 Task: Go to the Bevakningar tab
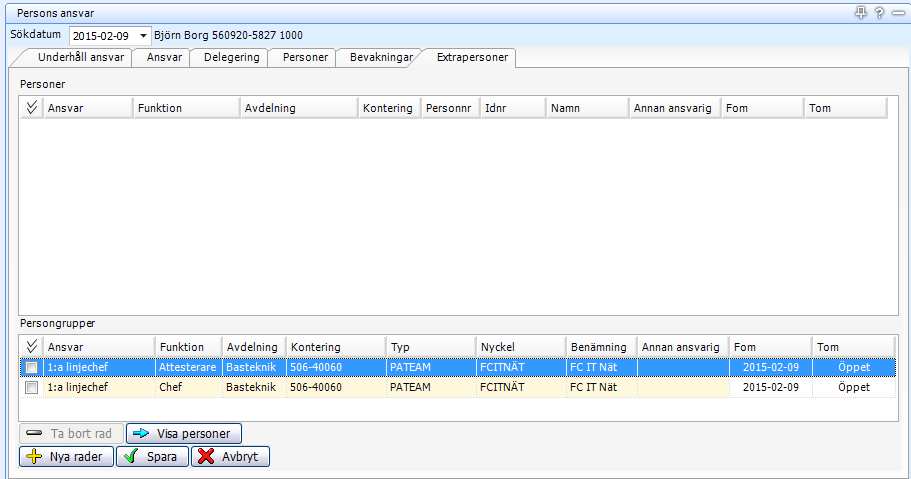tap(381, 57)
